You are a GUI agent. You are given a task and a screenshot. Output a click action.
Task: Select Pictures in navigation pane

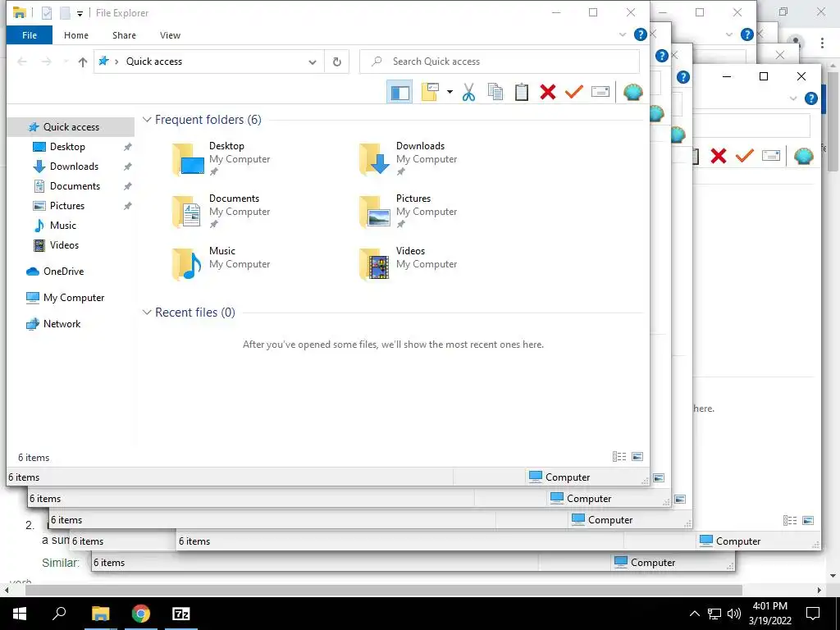point(67,206)
